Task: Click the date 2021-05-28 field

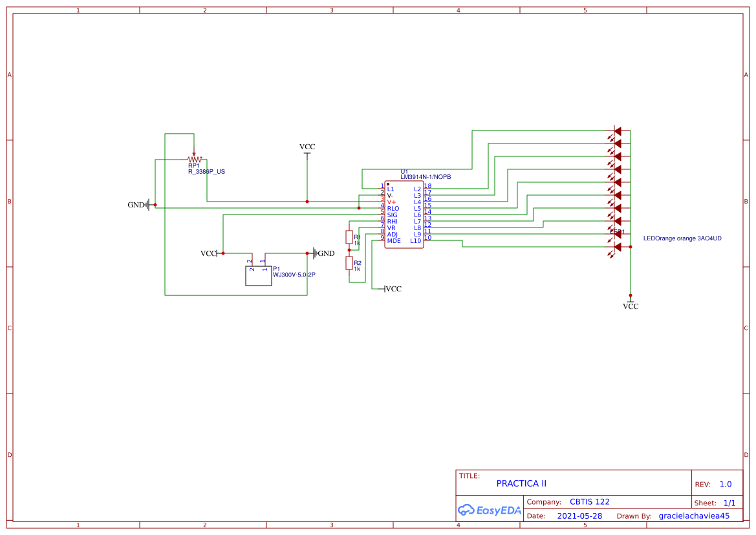Action: [579, 516]
